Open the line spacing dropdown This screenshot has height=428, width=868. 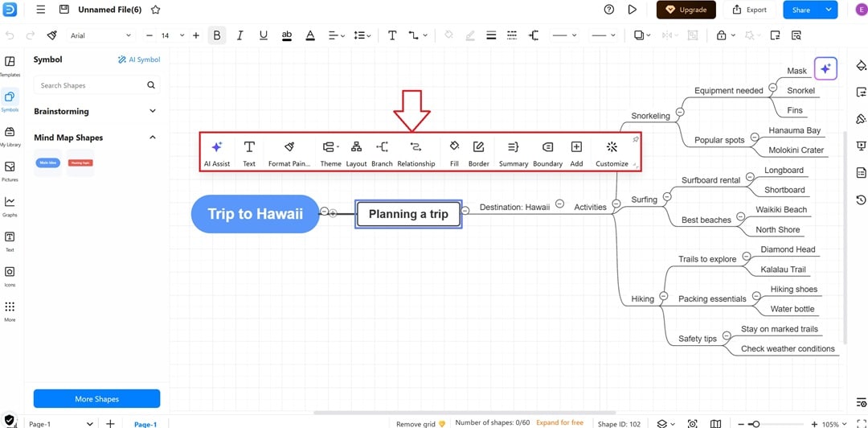coord(362,35)
